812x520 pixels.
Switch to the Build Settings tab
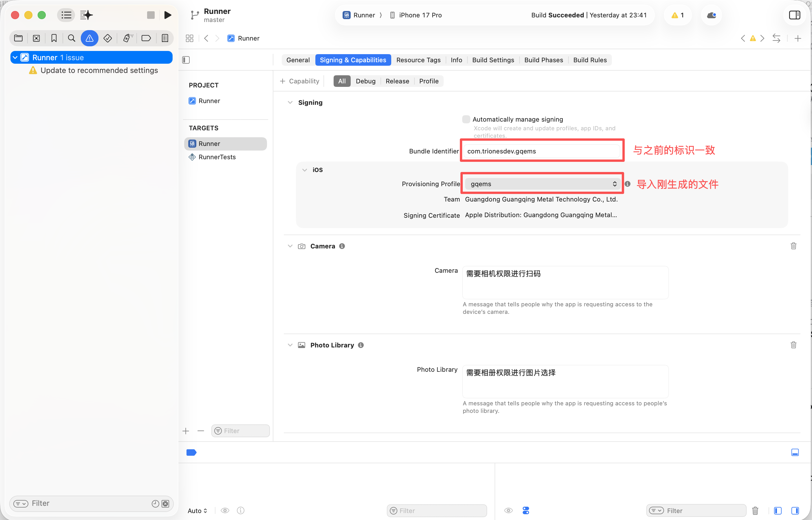[493, 60]
